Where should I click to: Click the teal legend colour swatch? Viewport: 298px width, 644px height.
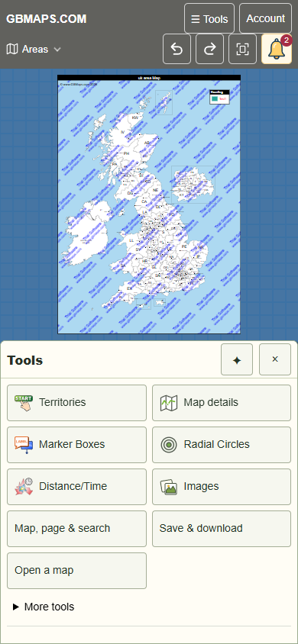click(x=215, y=99)
